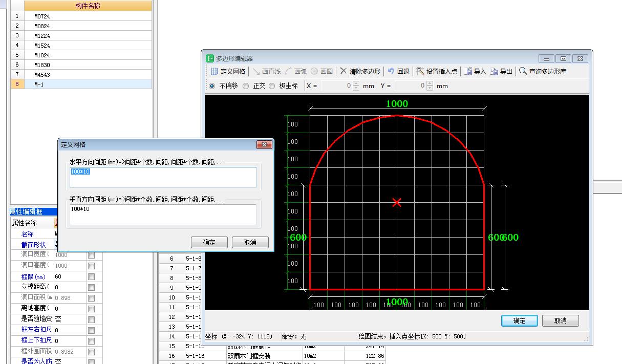Click the X coordinate input field
Viewport: 622px width, 364px height.
337,86
